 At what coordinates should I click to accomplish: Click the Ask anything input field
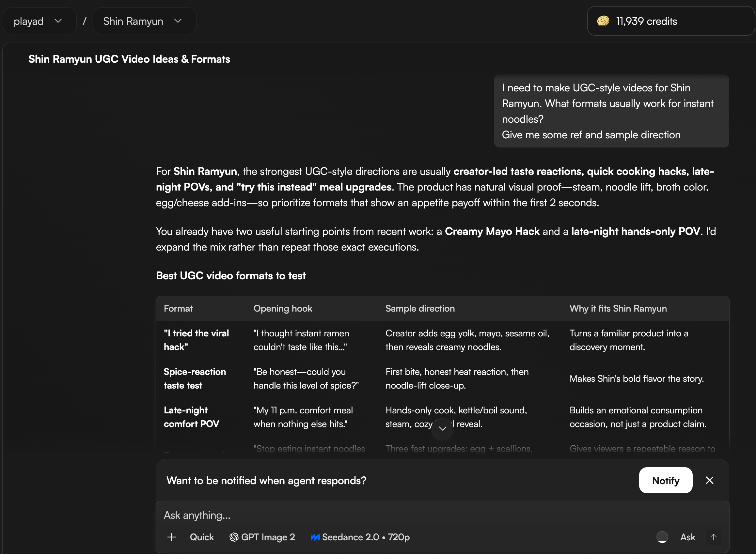click(442, 515)
